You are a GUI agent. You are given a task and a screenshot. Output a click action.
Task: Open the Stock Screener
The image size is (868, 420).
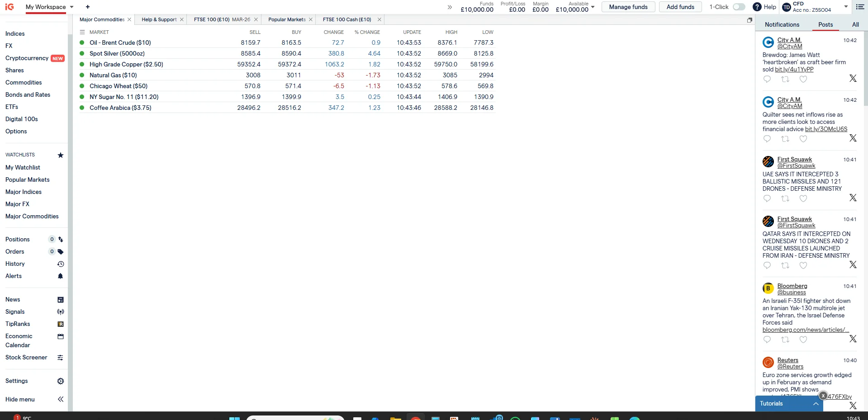[26, 357]
